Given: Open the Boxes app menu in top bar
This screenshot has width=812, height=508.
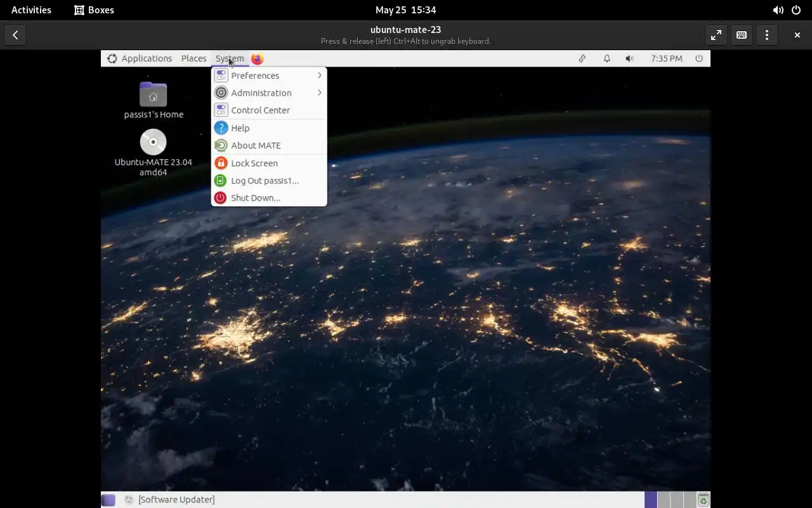Looking at the screenshot, I should (94, 10).
